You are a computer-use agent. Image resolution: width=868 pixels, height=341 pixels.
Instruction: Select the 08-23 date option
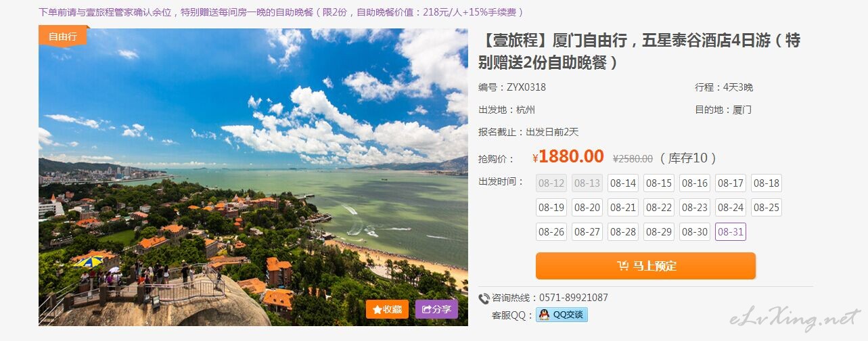coord(694,208)
